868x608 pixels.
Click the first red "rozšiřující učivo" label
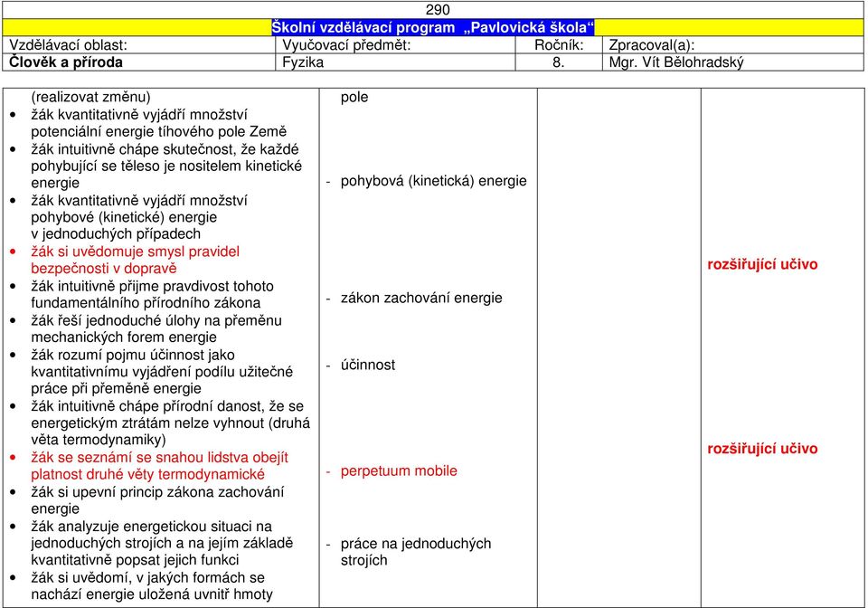point(762,264)
